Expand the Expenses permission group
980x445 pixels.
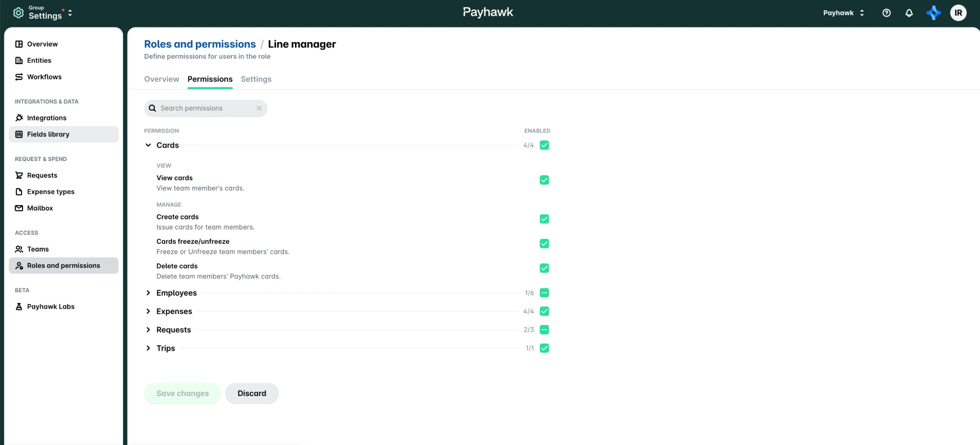pos(148,311)
